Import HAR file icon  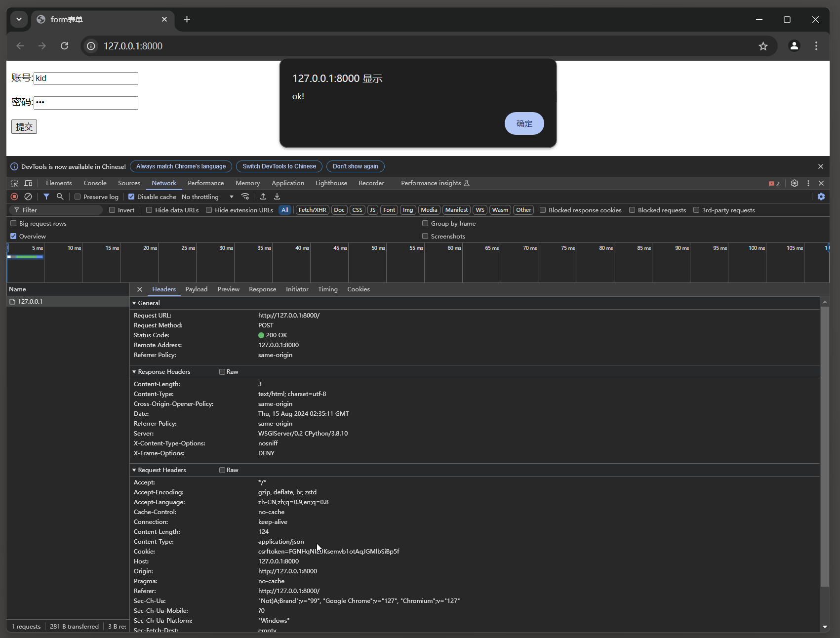pos(263,197)
